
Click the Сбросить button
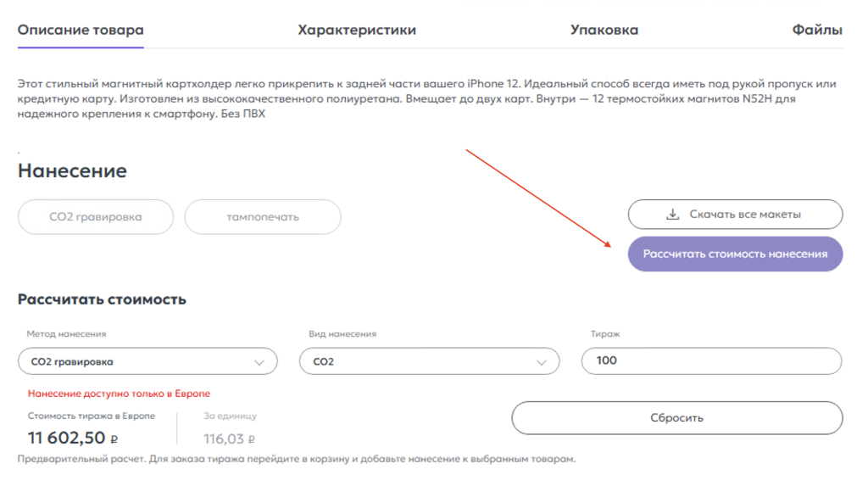click(676, 418)
